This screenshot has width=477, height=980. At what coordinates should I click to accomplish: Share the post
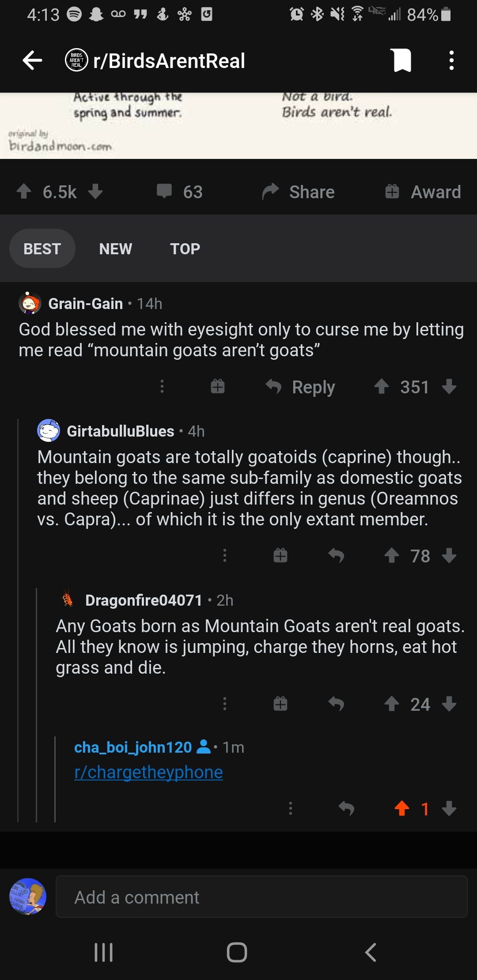(x=299, y=192)
